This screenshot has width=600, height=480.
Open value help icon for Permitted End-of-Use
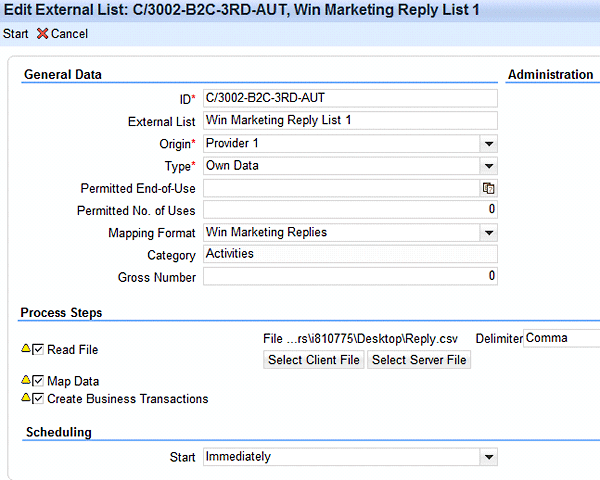(489, 188)
